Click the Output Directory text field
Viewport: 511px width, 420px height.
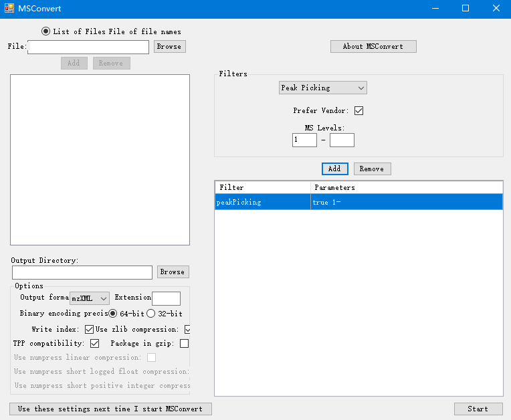[x=82, y=272]
